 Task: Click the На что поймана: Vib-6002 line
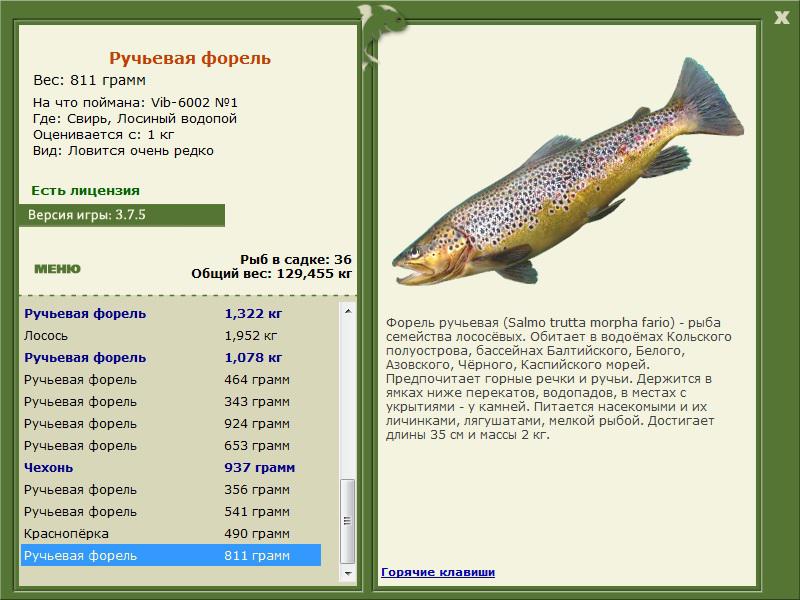click(135, 103)
